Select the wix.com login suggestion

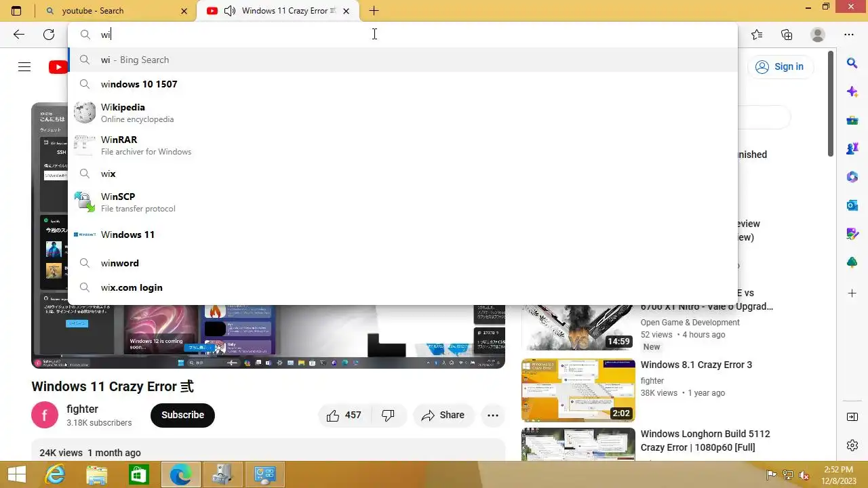click(x=403, y=287)
